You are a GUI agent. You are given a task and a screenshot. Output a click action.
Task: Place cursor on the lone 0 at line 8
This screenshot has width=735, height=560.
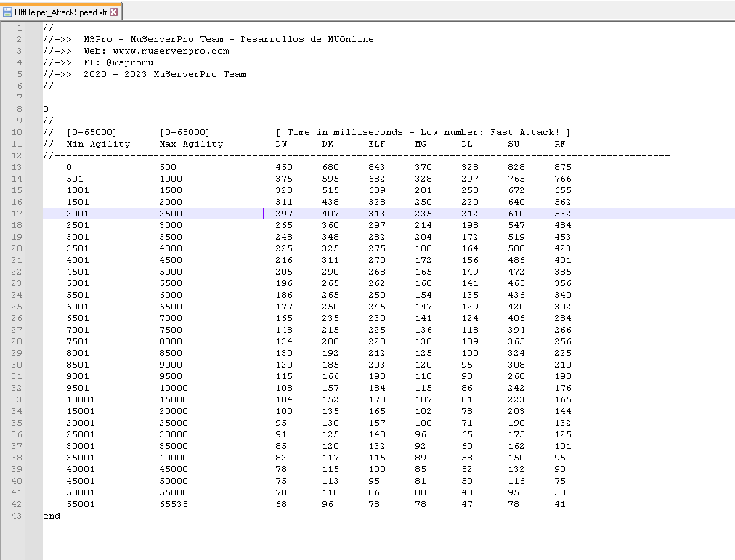(46, 109)
